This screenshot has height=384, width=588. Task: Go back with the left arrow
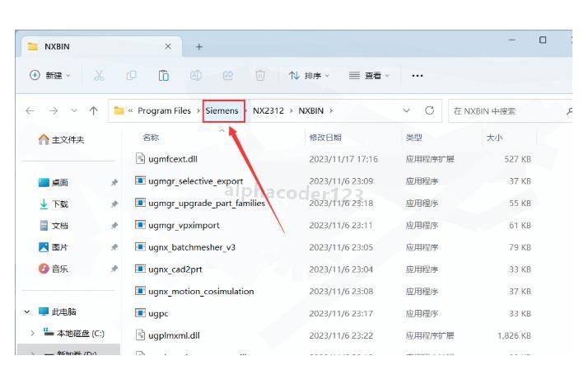point(30,110)
